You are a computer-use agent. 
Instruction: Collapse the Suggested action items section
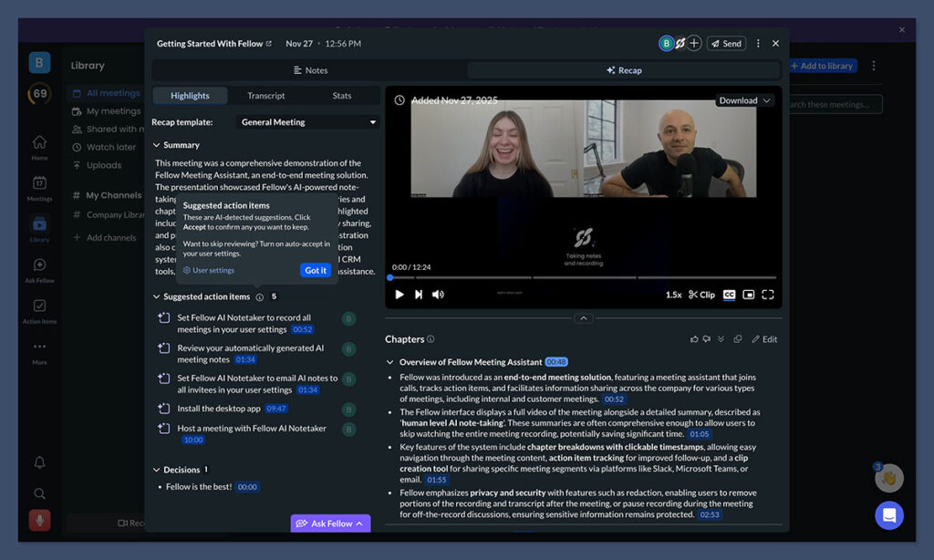pyautogui.click(x=155, y=296)
